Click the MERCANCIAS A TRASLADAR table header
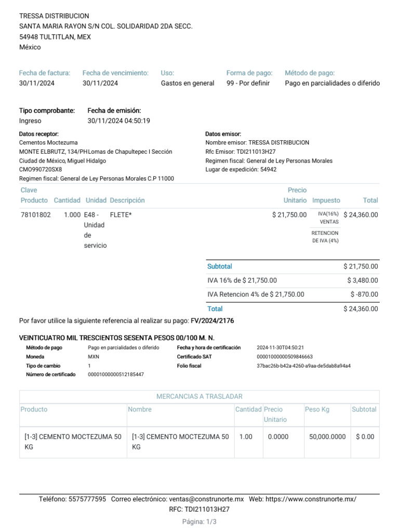The image size is (399, 532). [199, 396]
